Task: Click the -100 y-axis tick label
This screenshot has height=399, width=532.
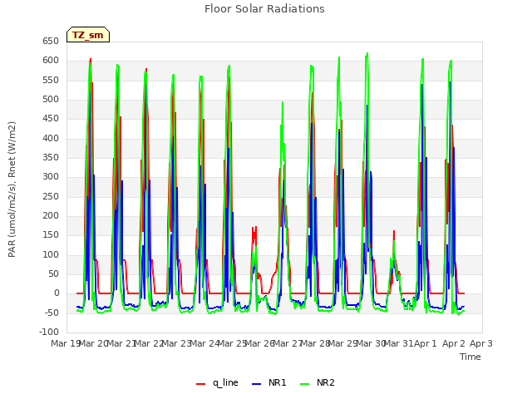Action: click(49, 332)
